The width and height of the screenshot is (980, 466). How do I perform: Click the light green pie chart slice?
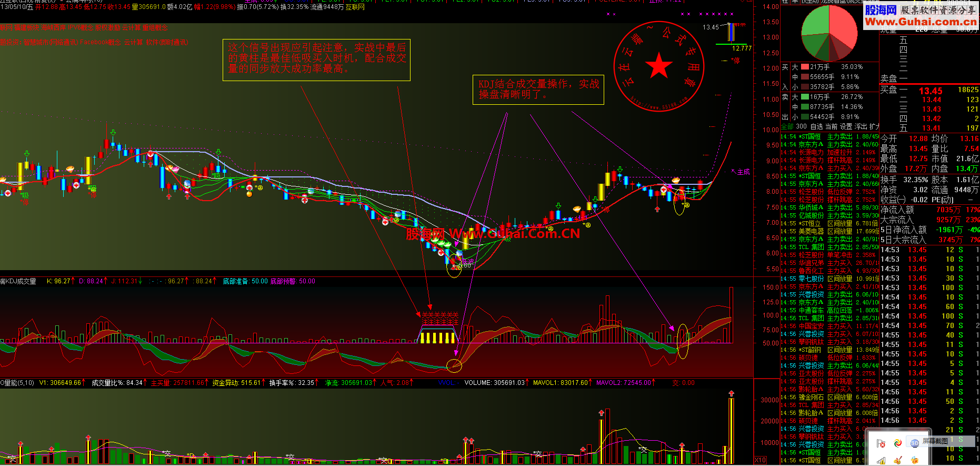pyautogui.click(x=815, y=21)
